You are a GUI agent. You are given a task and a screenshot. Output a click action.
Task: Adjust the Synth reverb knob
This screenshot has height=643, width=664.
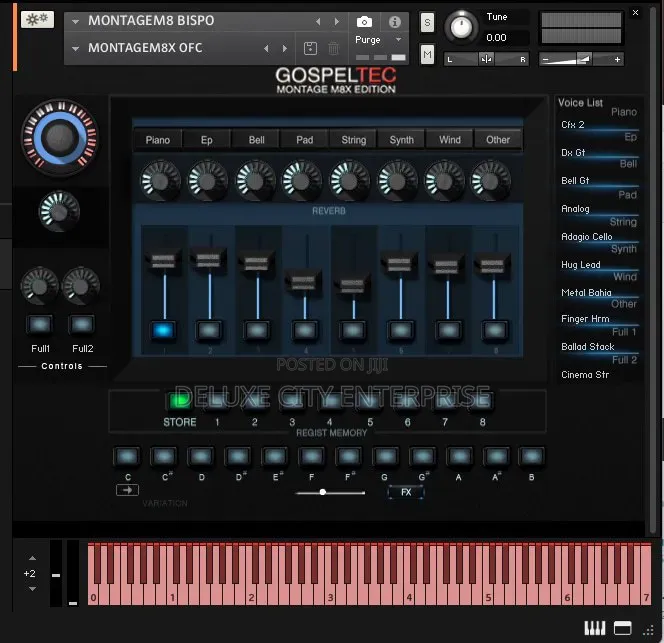pos(397,181)
